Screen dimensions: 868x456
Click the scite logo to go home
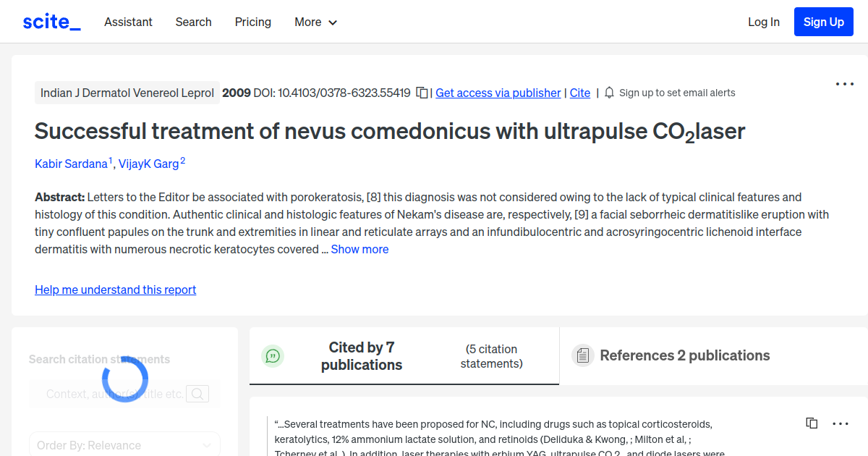51,21
